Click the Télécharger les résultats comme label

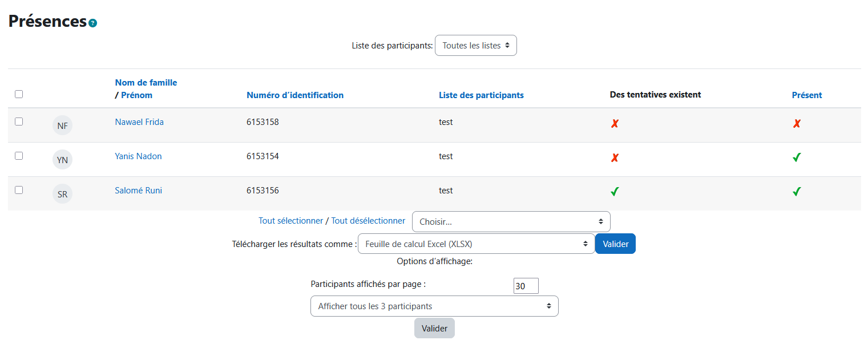294,244
